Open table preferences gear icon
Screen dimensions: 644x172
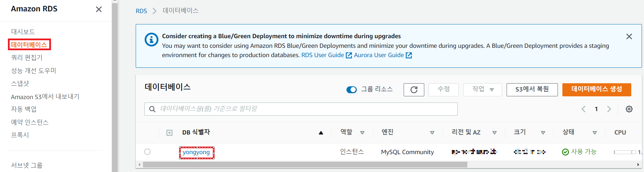(629, 109)
